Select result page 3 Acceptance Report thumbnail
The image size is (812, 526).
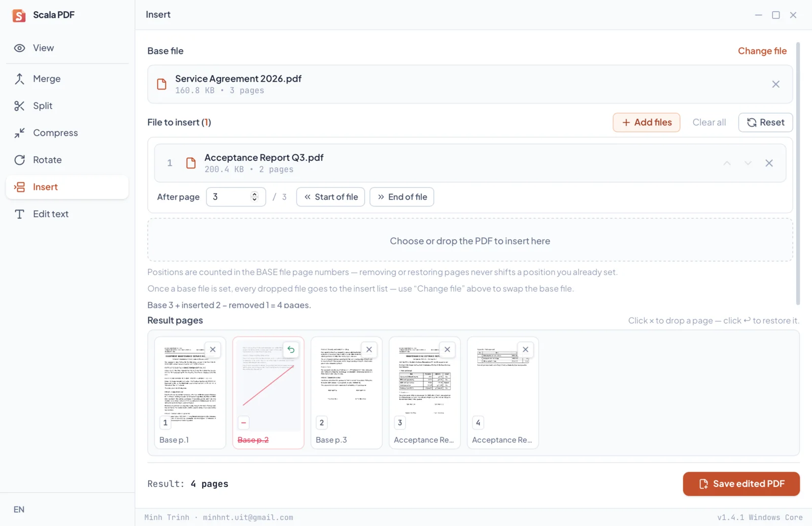pyautogui.click(x=424, y=393)
